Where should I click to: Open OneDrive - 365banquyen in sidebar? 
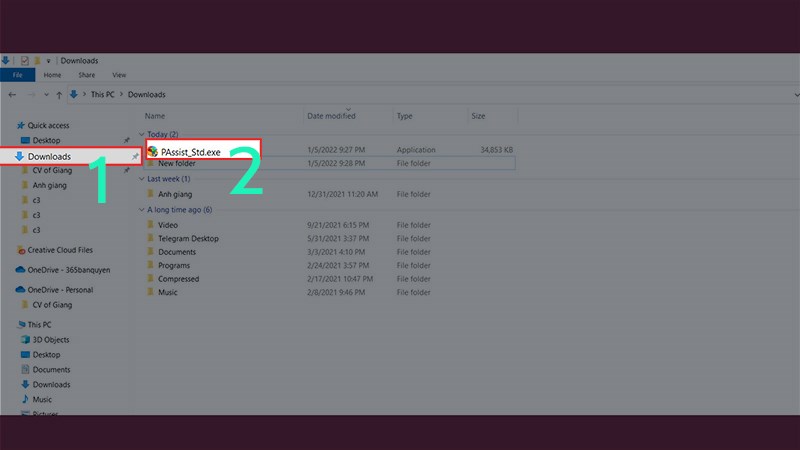coord(68,270)
